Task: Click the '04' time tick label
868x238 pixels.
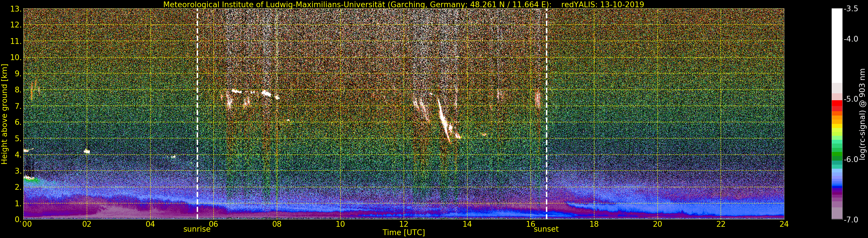Action: [x=150, y=224]
